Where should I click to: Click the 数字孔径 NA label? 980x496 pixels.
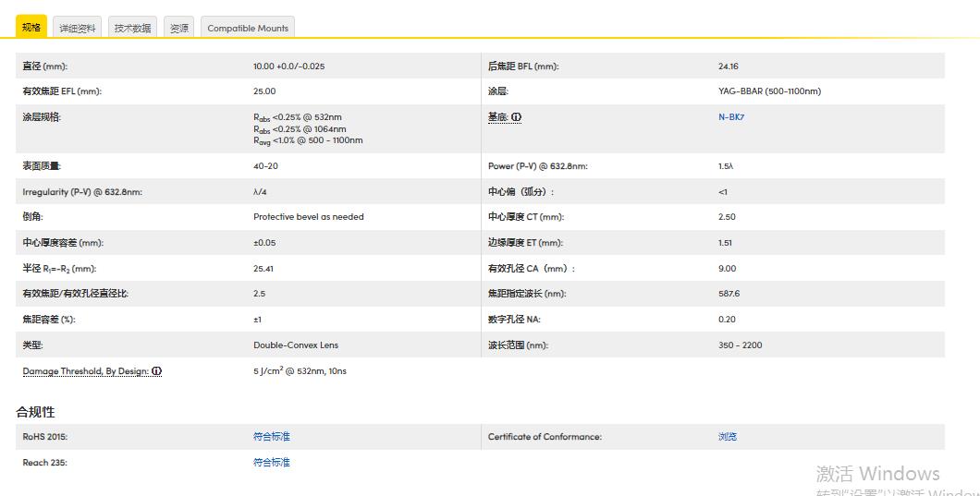point(514,320)
